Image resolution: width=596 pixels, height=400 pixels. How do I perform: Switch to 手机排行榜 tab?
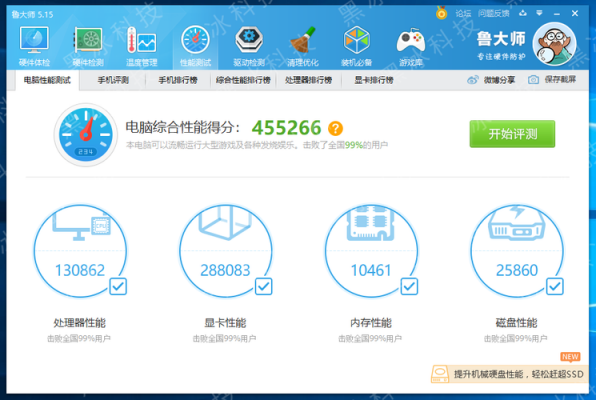[178, 80]
